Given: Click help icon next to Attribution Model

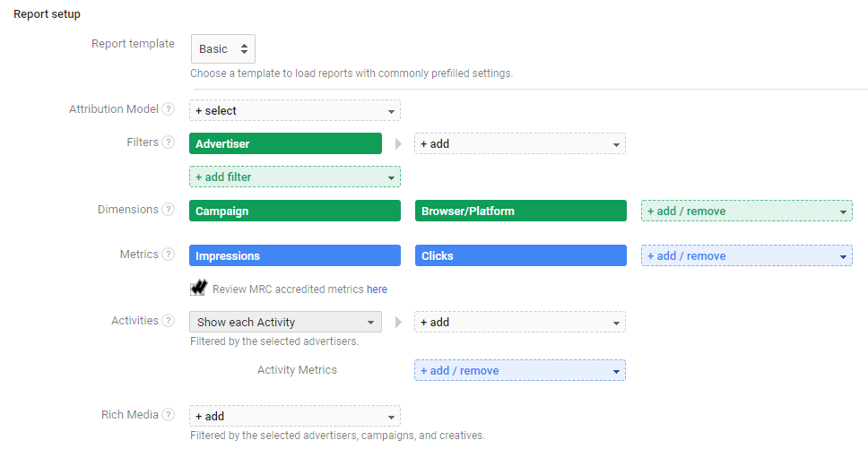Looking at the screenshot, I should (x=168, y=109).
